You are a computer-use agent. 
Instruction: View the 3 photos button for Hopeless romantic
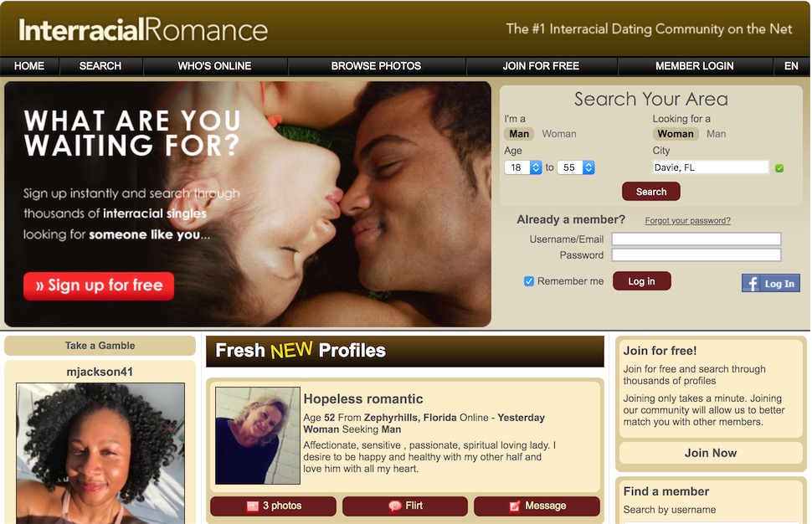[x=274, y=506]
